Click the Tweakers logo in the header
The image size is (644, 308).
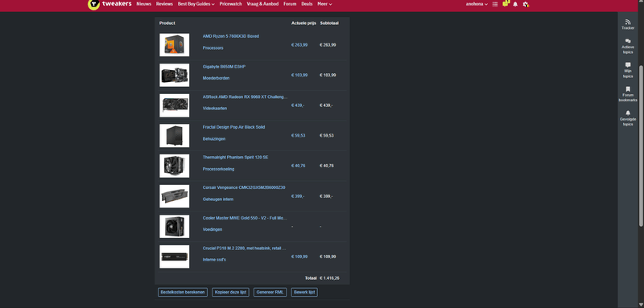109,4
